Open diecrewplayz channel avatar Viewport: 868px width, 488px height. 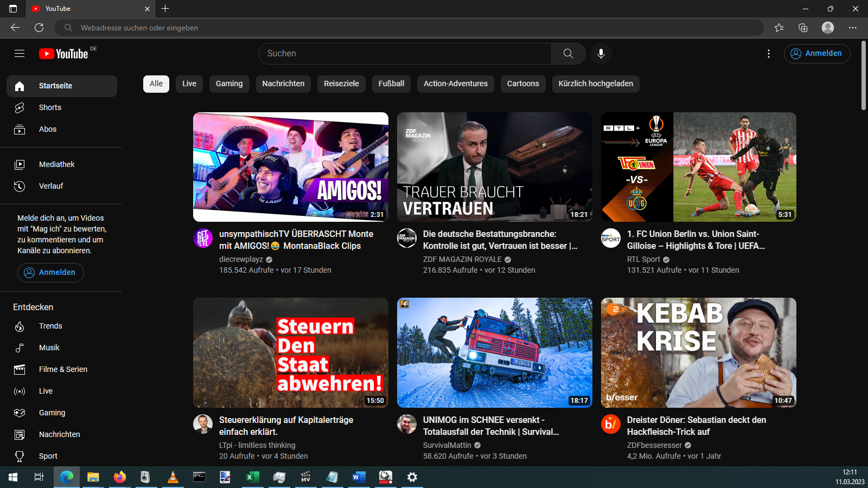(x=203, y=238)
